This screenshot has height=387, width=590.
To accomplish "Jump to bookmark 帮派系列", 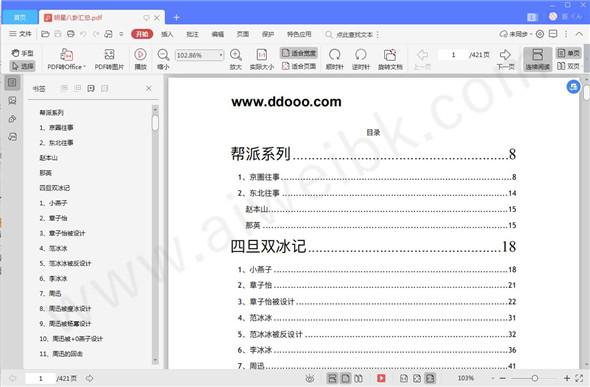I will tap(52, 112).
